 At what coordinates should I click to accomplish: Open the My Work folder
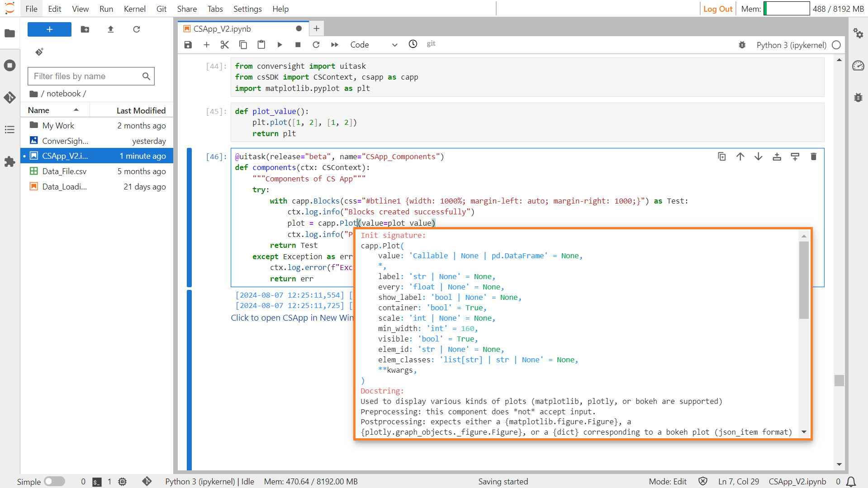point(97,125)
